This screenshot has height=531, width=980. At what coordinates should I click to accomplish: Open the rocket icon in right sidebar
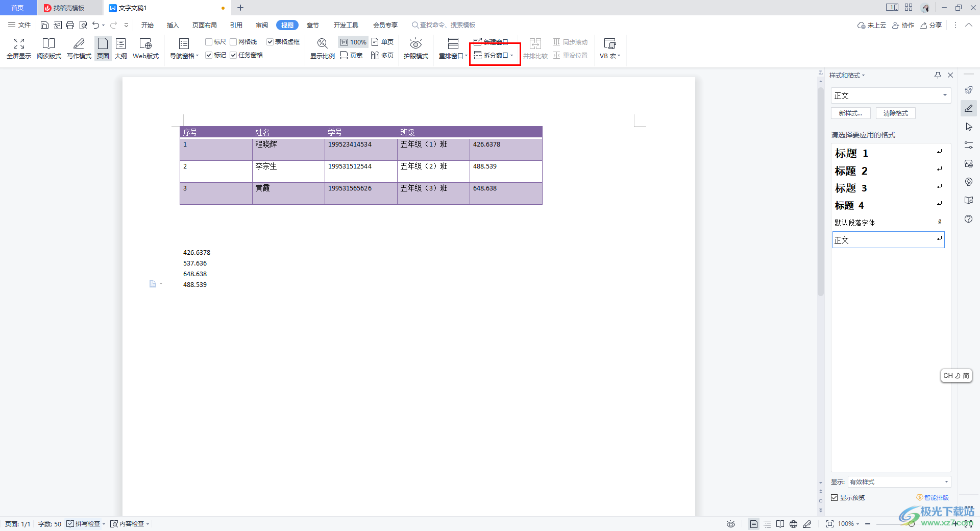969,90
